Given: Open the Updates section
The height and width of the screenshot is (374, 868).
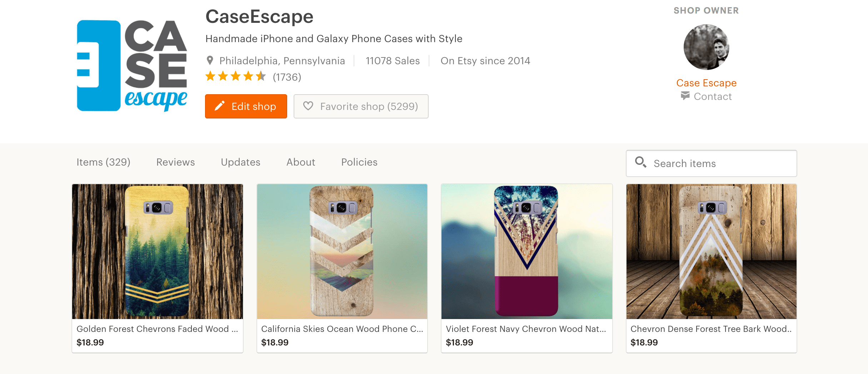Looking at the screenshot, I should (x=240, y=162).
